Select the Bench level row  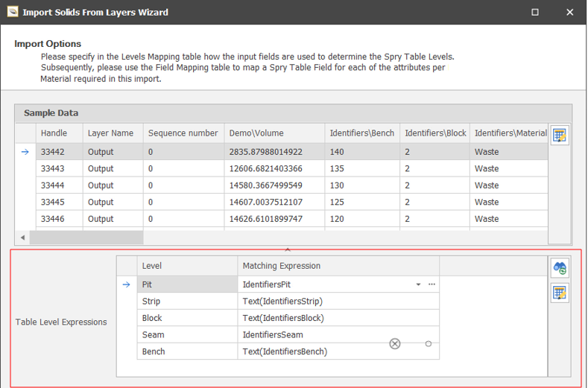[x=154, y=352]
